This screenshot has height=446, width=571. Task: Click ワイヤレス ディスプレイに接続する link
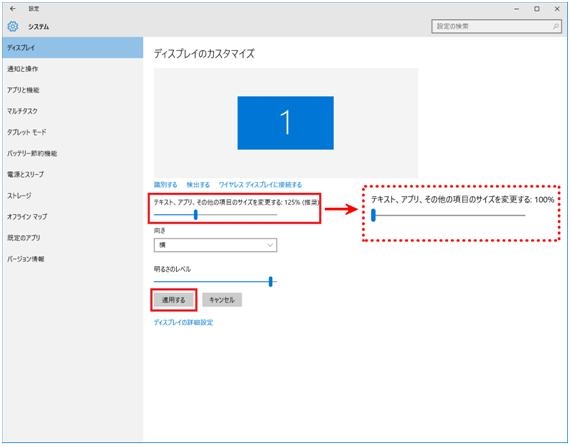click(260, 185)
